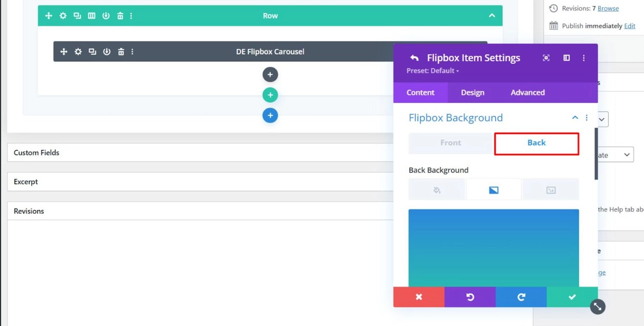Open Flipbox Item Settings more options dots
The image size is (644, 326).
pyautogui.click(x=584, y=58)
